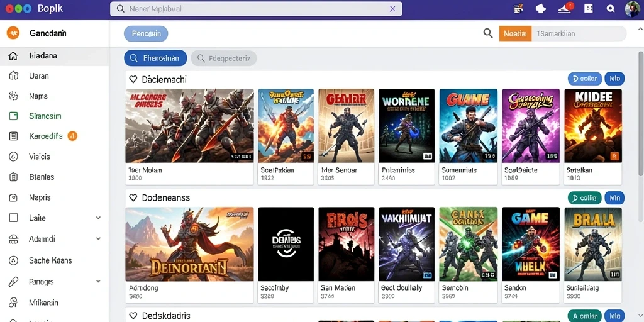
Task: Open notifications bell with red badge
Action: 565,8
